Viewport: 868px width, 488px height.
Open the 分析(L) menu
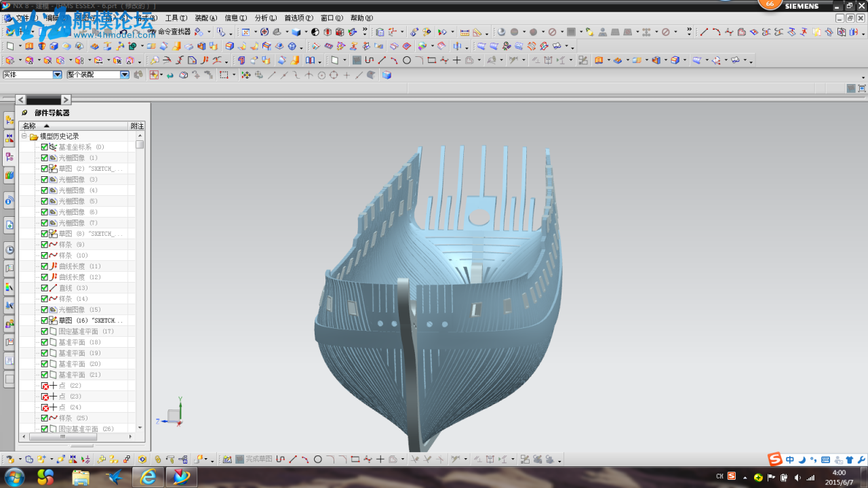tap(265, 18)
